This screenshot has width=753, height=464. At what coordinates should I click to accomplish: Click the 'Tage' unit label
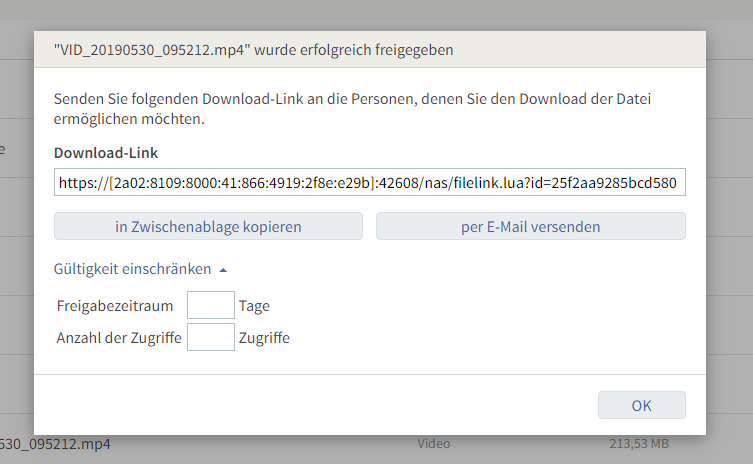pyautogui.click(x=254, y=306)
